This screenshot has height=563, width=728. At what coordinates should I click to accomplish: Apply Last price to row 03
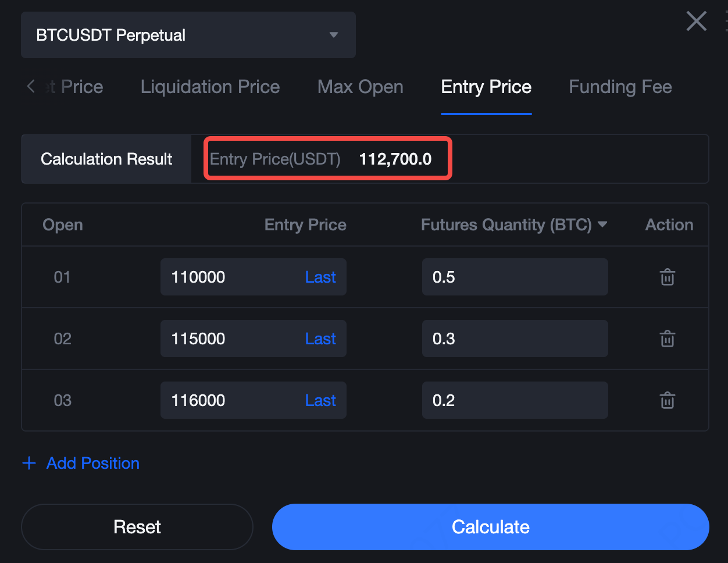pyautogui.click(x=320, y=400)
